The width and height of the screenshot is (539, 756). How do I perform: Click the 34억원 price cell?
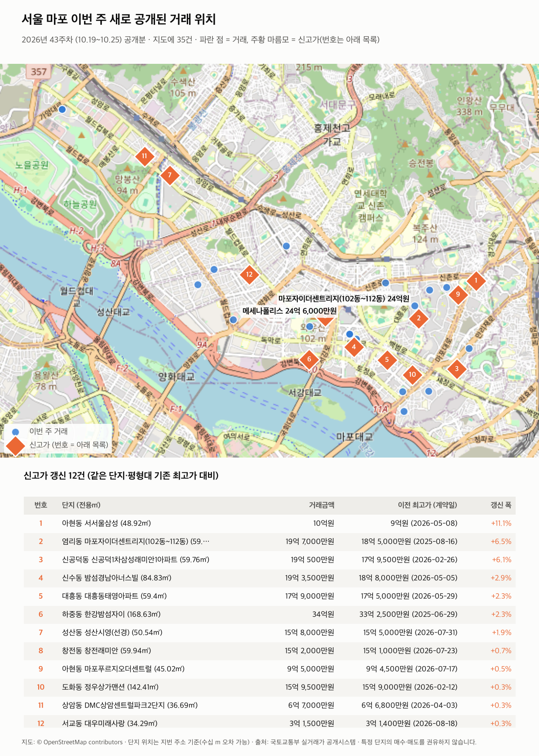(323, 614)
